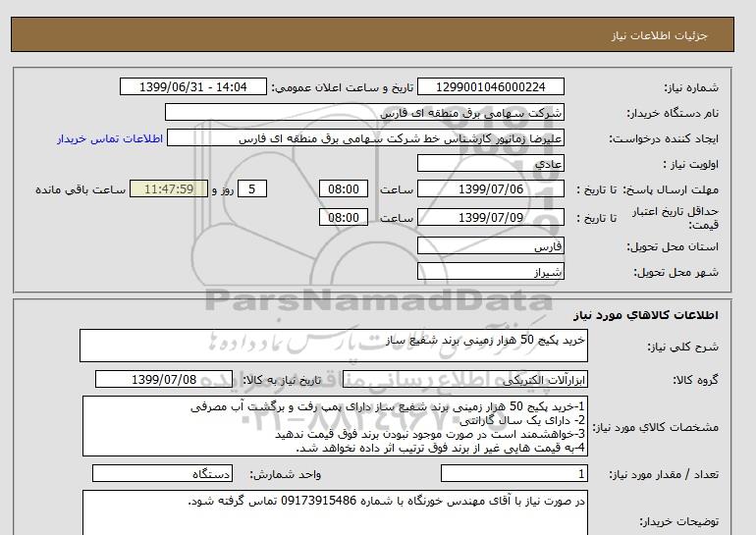Screen dimensions: 756x535
Task: Click the label اولویت نیاز :
Action: click(x=691, y=164)
